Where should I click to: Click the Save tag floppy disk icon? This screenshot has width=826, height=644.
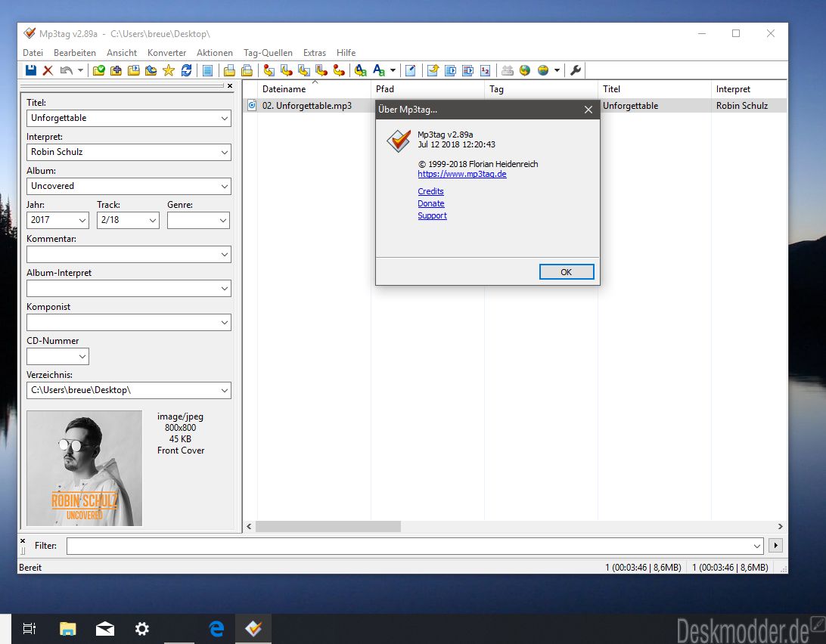pyautogui.click(x=31, y=70)
